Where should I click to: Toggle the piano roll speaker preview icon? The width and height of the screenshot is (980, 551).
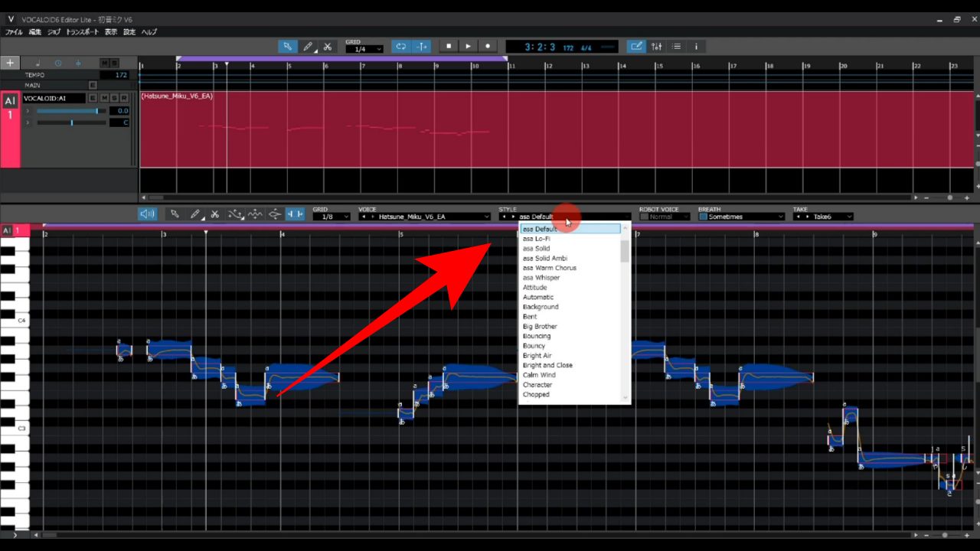pyautogui.click(x=148, y=214)
